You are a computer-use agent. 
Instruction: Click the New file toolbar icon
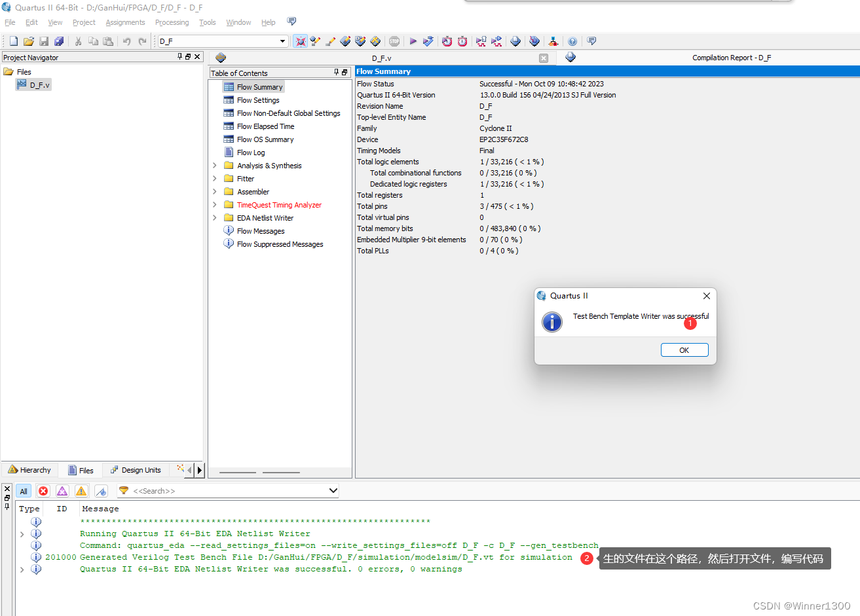click(13, 41)
